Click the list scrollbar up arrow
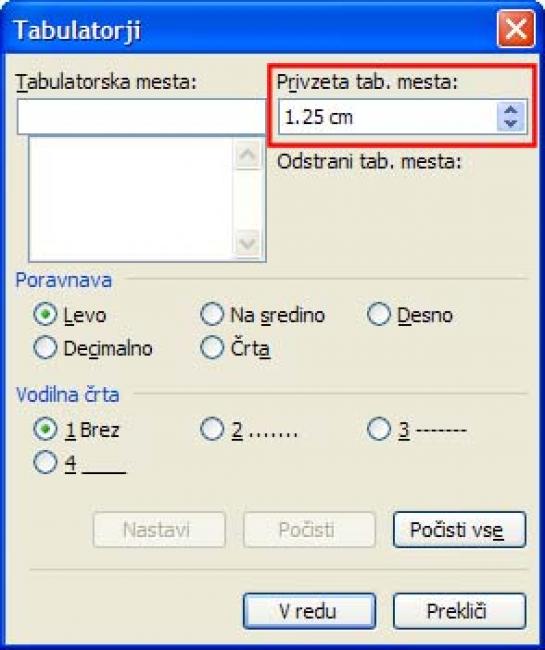This screenshot has width=545, height=650. click(x=247, y=154)
